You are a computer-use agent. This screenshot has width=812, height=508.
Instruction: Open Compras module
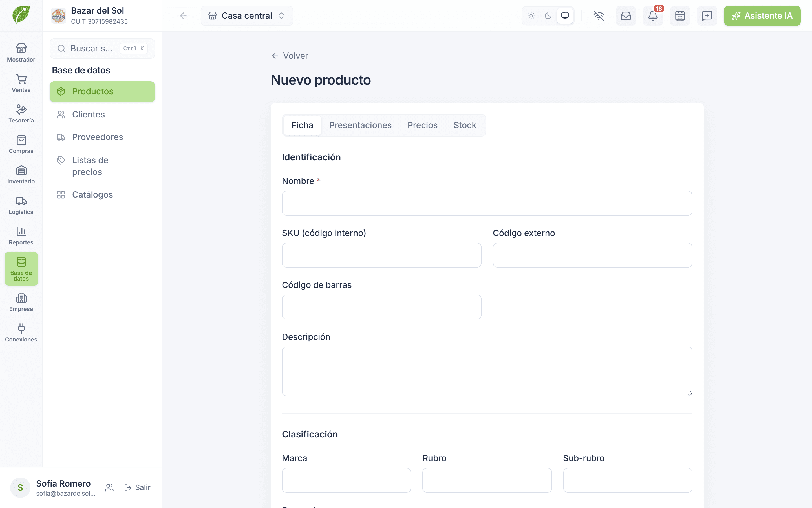click(x=21, y=144)
